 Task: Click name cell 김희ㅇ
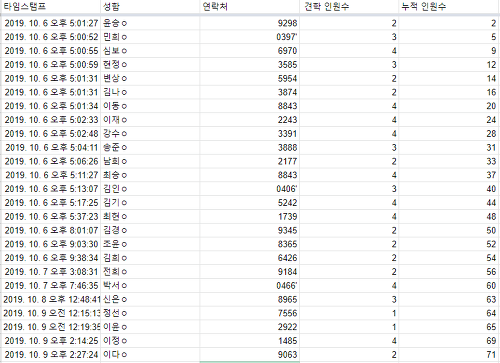[x=150, y=258]
